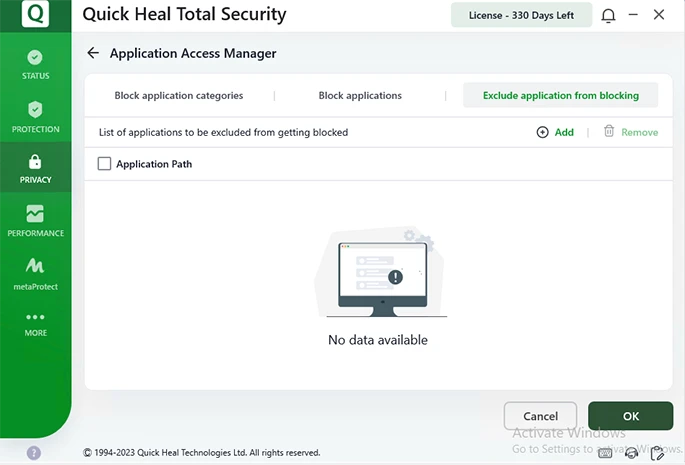Switch to Block applications tab
This screenshot has height=465, width=685.
(x=360, y=96)
